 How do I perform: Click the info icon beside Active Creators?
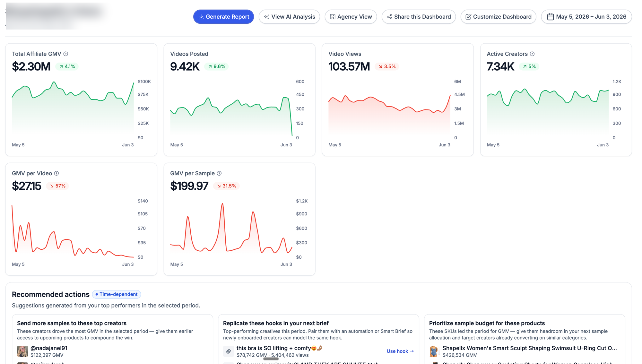(532, 54)
